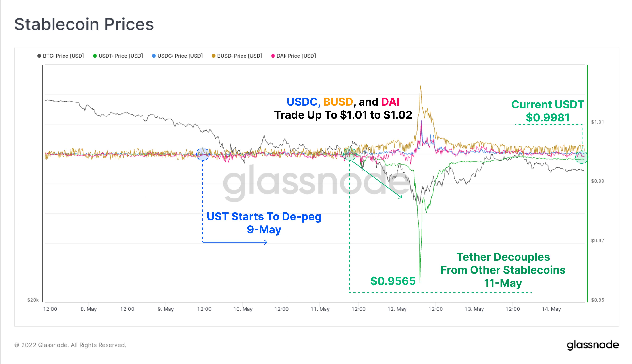Click the Stablecoin Prices title
The height and width of the screenshot is (364, 632).
tap(84, 24)
